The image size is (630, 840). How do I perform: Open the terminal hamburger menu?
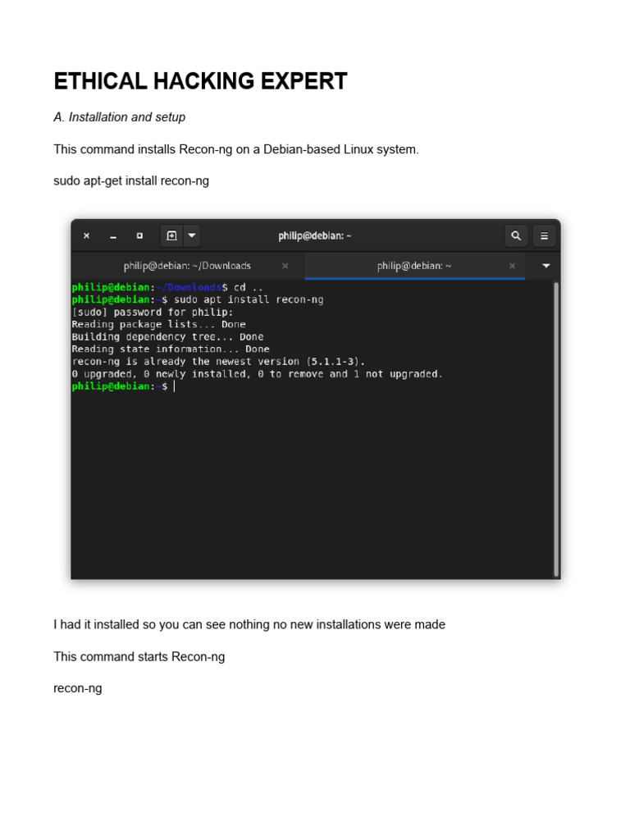point(545,235)
